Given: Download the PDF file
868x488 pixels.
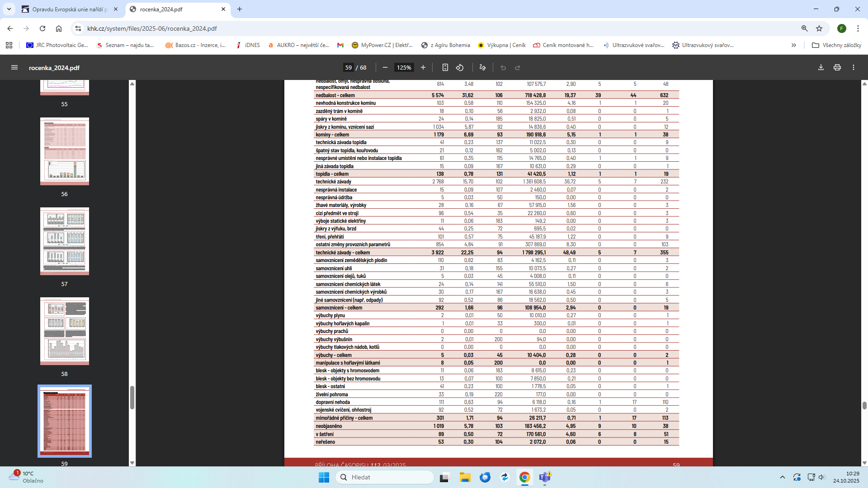Looking at the screenshot, I should click(821, 68).
